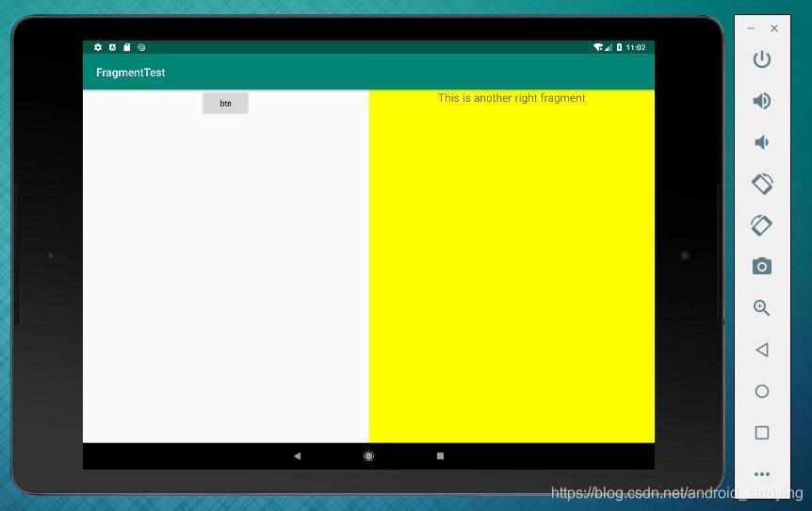Tap the circular icon in the status bar

pyautogui.click(x=141, y=47)
